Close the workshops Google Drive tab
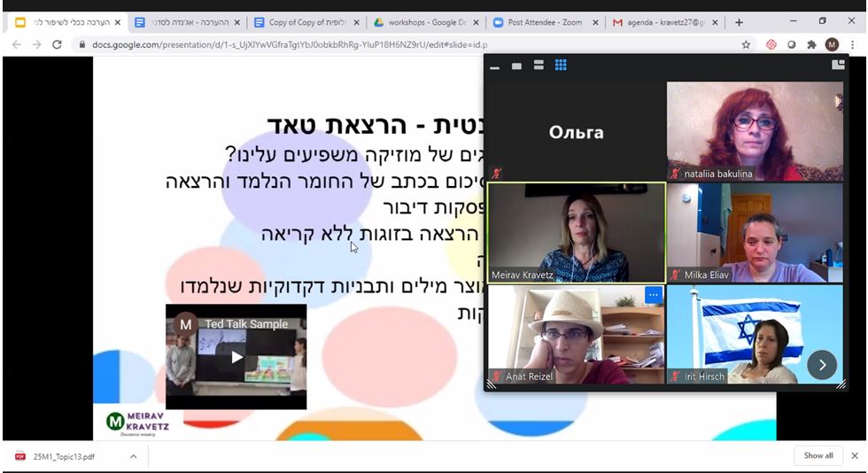The image size is (868, 473). tap(477, 23)
